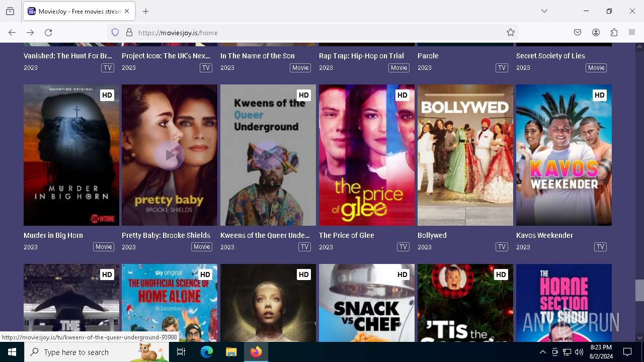Open The Unofficial Science of Home Alone poster
The image size is (644, 362).
(x=170, y=303)
